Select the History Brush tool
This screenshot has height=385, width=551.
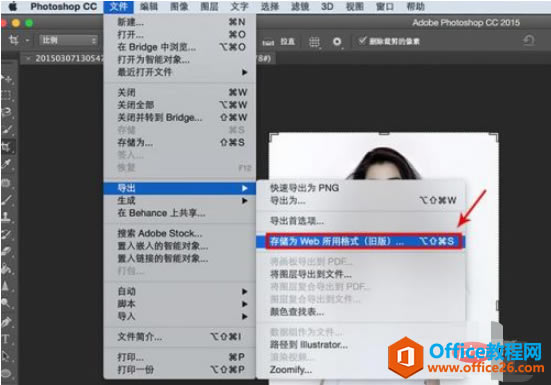(7, 234)
